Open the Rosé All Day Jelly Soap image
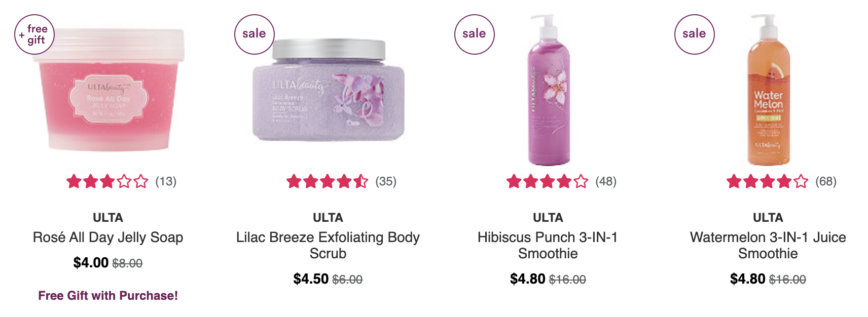 (108, 90)
